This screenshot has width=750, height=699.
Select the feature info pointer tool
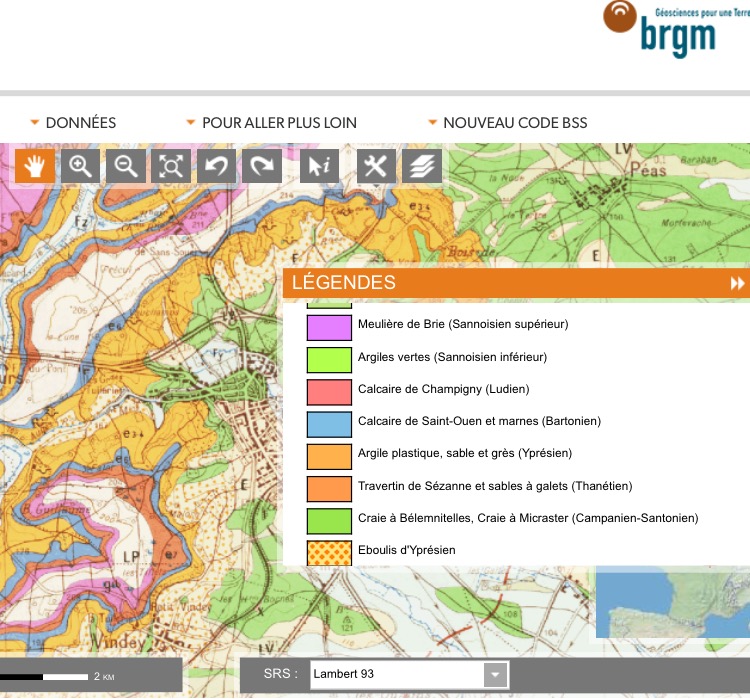320,166
